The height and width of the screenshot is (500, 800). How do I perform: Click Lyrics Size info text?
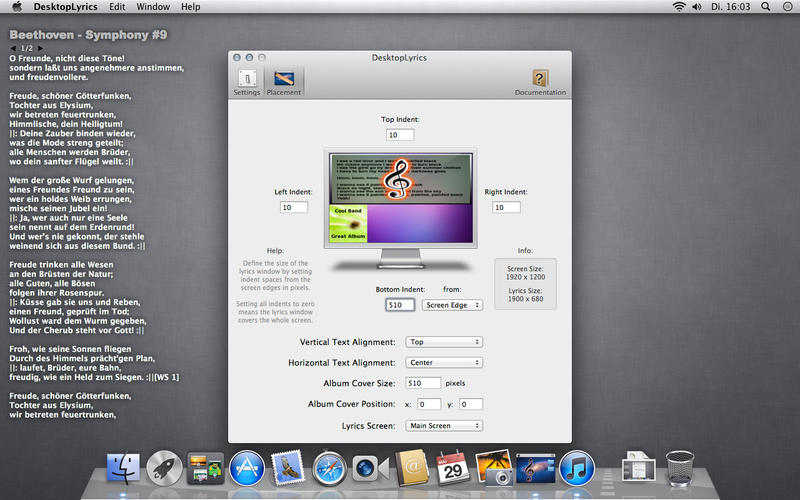pos(526,294)
